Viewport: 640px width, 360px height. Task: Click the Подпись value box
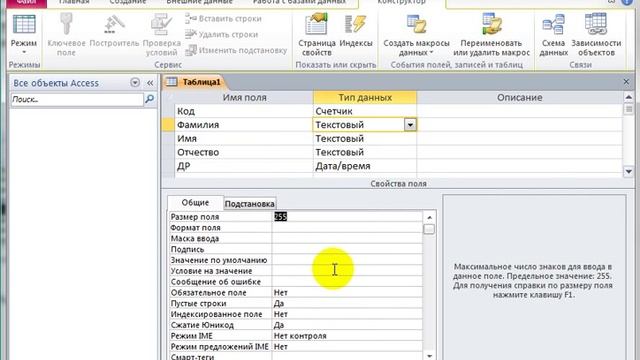[347, 249]
